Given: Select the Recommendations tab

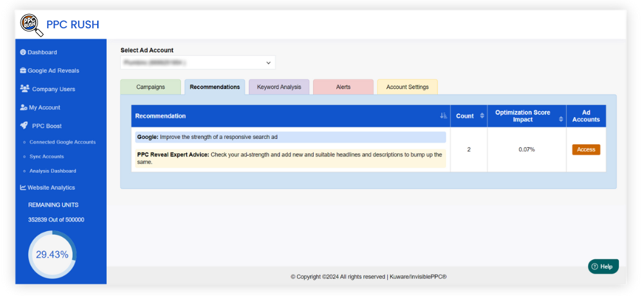Looking at the screenshot, I should point(215,87).
